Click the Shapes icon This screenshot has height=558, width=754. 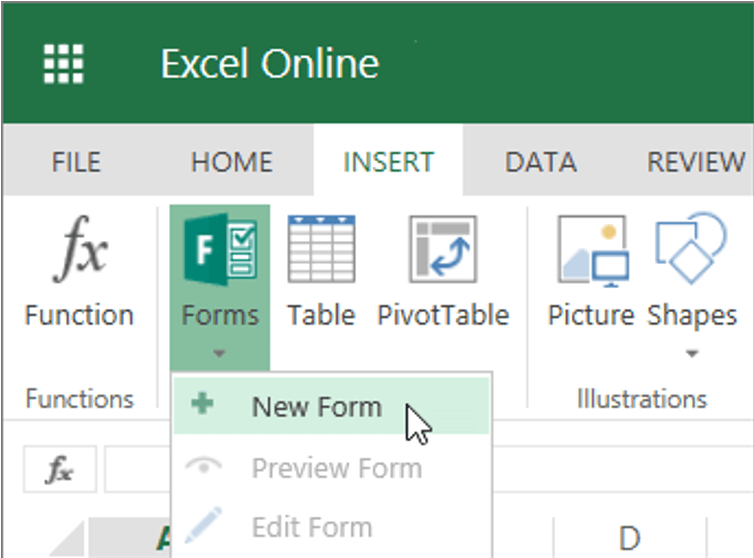point(691,248)
